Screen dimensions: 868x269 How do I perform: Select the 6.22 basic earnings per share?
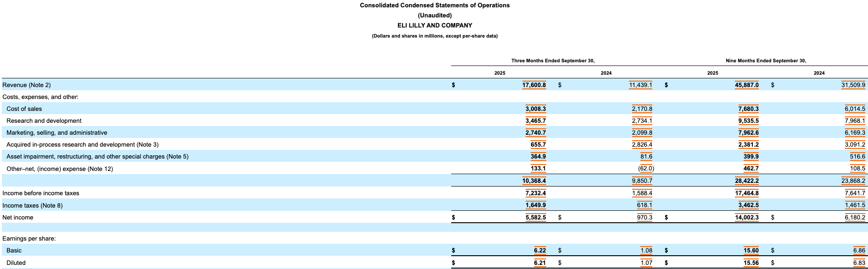click(540, 250)
